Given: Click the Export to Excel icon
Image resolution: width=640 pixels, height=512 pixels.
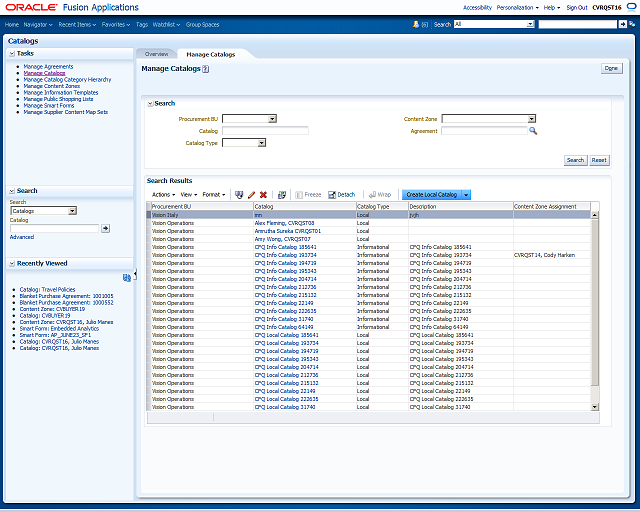Looking at the screenshot, I should click(x=282, y=195).
